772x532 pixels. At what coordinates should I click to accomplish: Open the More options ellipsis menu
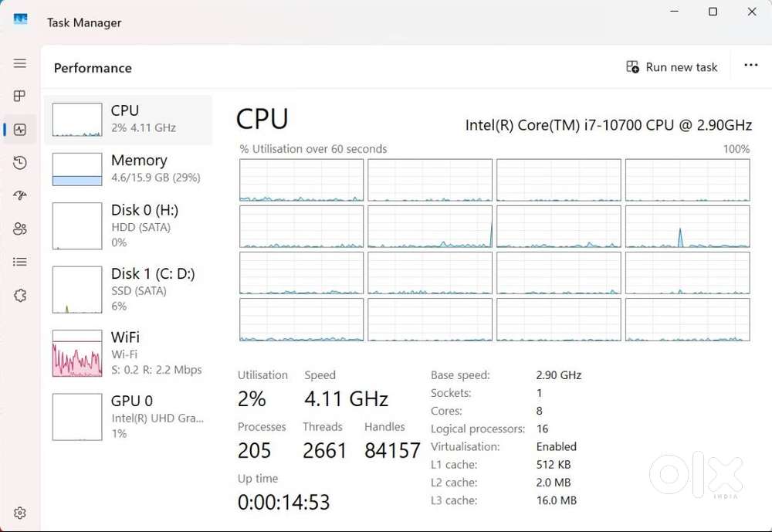750,66
